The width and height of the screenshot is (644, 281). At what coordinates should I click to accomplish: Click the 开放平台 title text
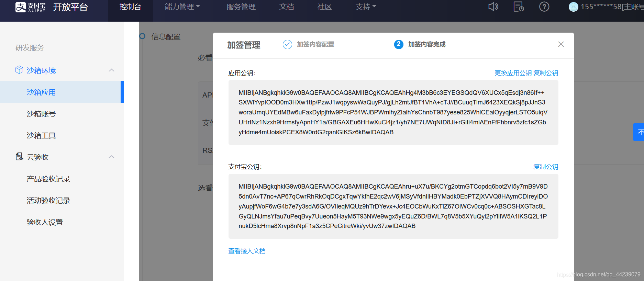point(70,7)
